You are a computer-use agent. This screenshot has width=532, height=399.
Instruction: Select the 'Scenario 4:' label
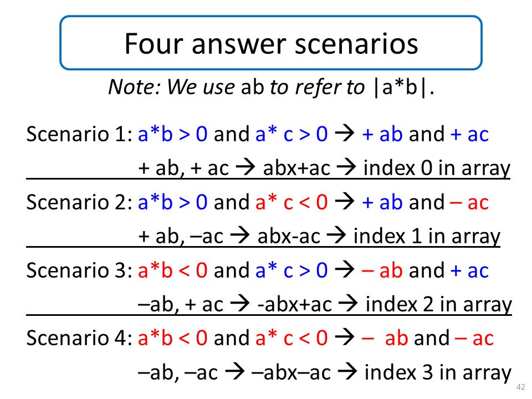(79, 338)
